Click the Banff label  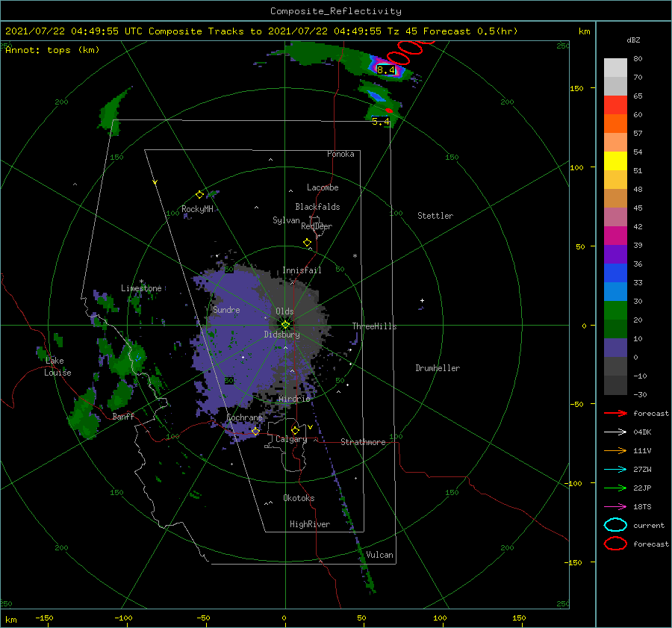123,416
